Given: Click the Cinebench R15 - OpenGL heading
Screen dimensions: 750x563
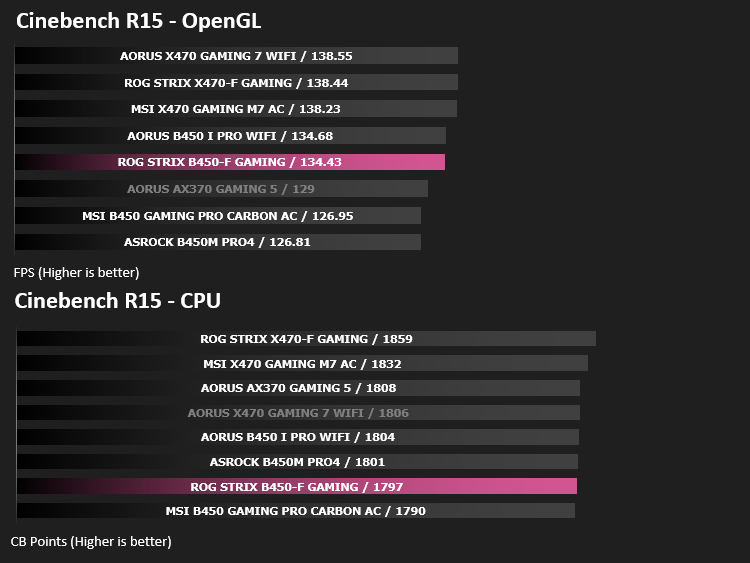Looking at the screenshot, I should [x=138, y=21].
